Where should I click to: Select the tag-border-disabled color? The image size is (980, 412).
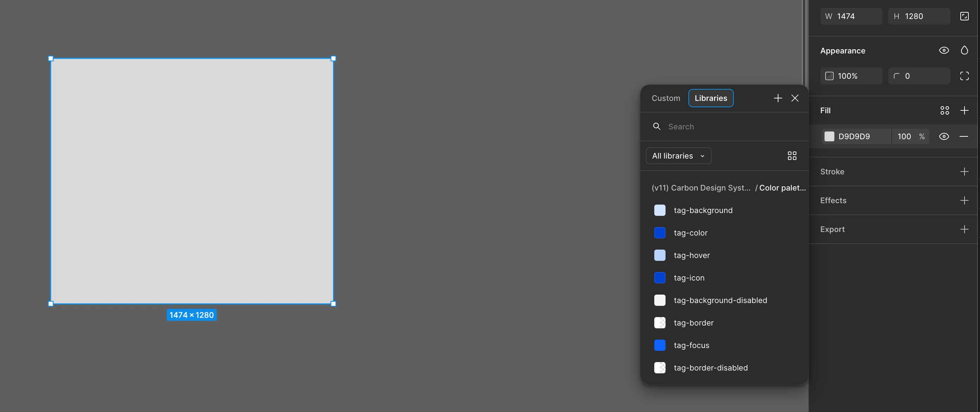tap(724, 368)
